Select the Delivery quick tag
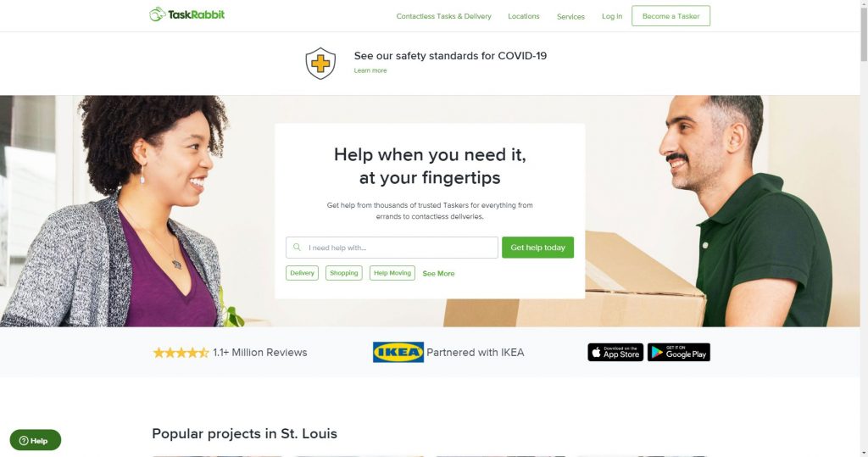 point(303,273)
